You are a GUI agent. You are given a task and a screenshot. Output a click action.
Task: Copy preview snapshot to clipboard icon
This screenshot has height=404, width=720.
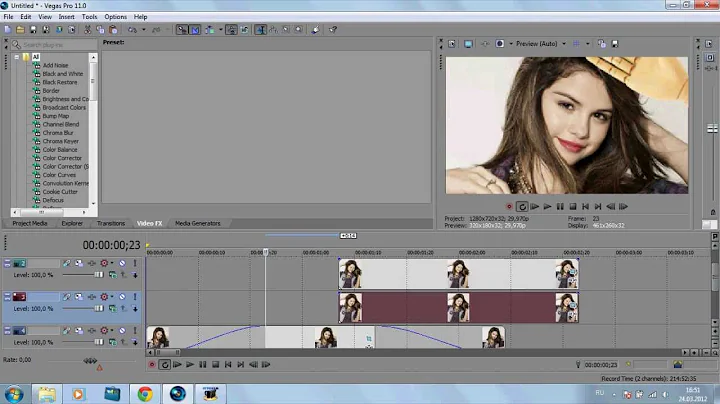[x=602, y=44]
